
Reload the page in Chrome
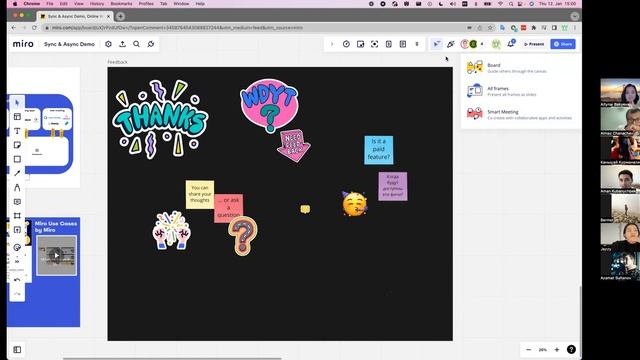pyautogui.click(x=34, y=28)
